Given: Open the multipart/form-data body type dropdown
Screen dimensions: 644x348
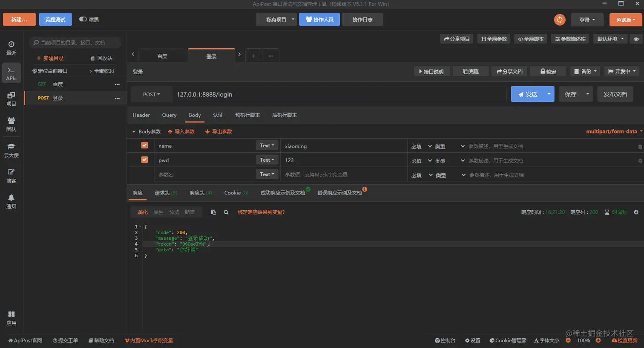Looking at the screenshot, I should click(614, 131).
